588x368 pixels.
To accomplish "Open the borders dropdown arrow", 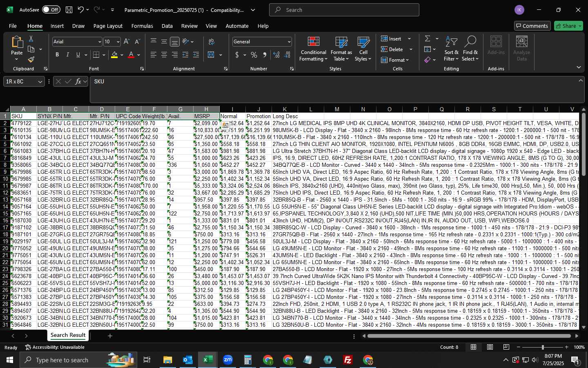I will [x=104, y=55].
